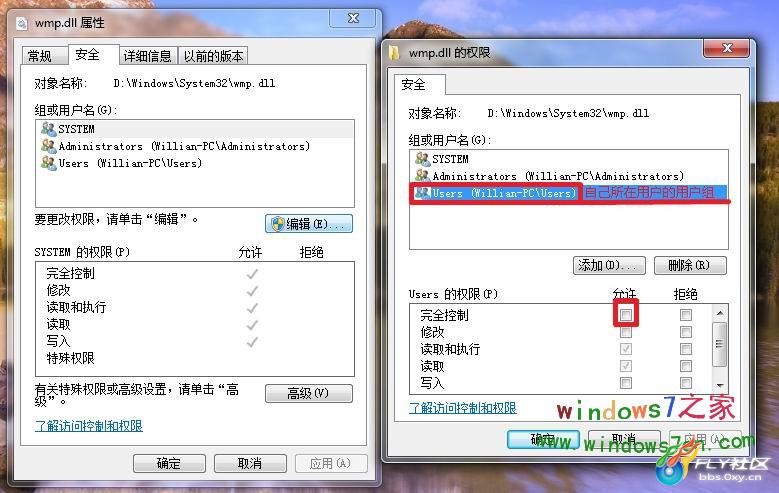Image resolution: width=779 pixels, height=493 pixels.
Task: Enable 完全控制 allow checkbox
Action: click(625, 315)
